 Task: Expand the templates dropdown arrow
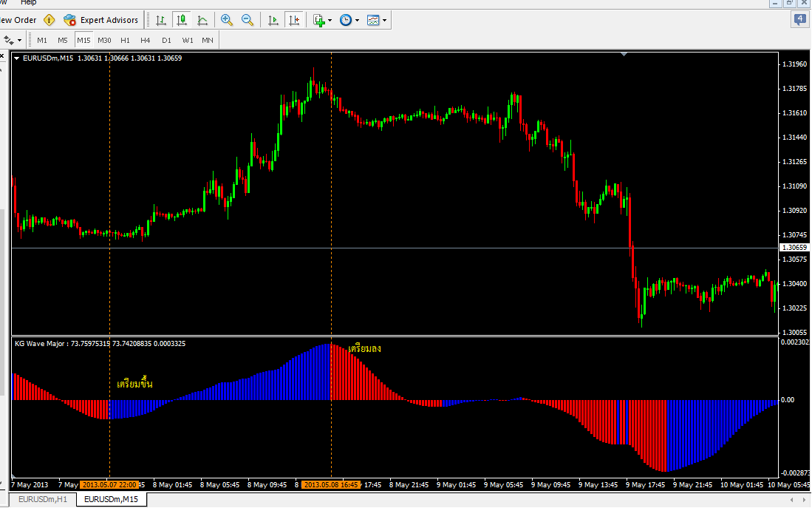[x=385, y=21]
